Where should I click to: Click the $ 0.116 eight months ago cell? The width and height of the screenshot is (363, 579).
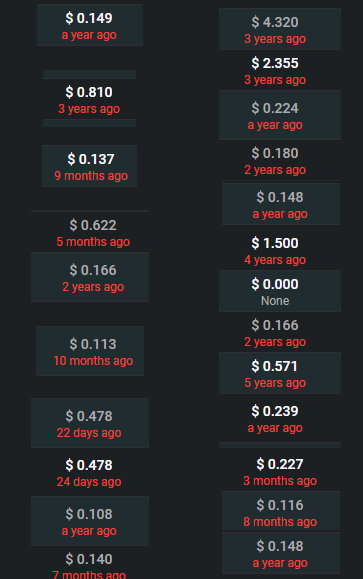[x=281, y=512]
